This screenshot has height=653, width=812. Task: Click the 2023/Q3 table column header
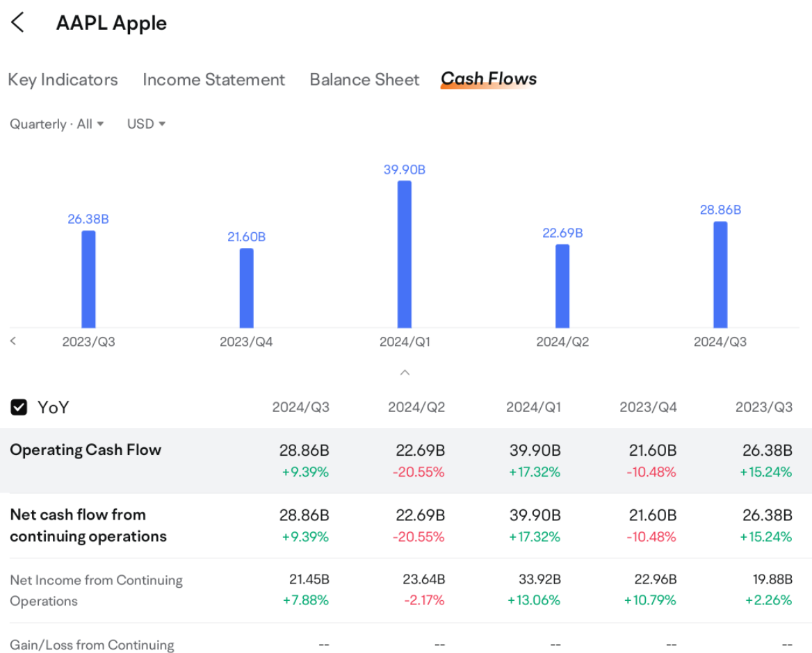tap(764, 408)
